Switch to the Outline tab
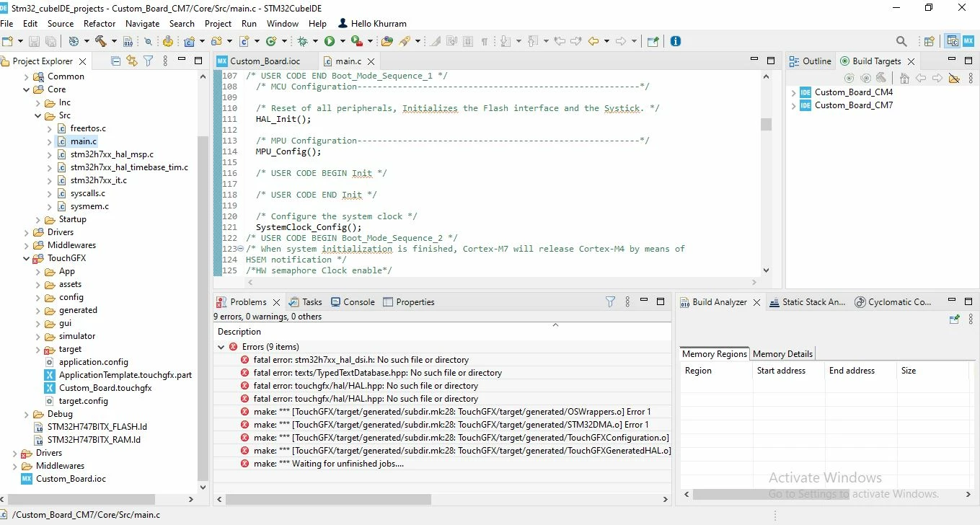 pyautogui.click(x=811, y=61)
